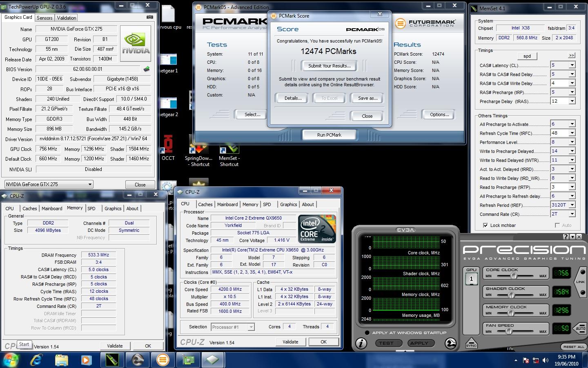This screenshot has width=588, height=368.
Task: Adjust the Memory Clock slider
Action: click(510, 313)
